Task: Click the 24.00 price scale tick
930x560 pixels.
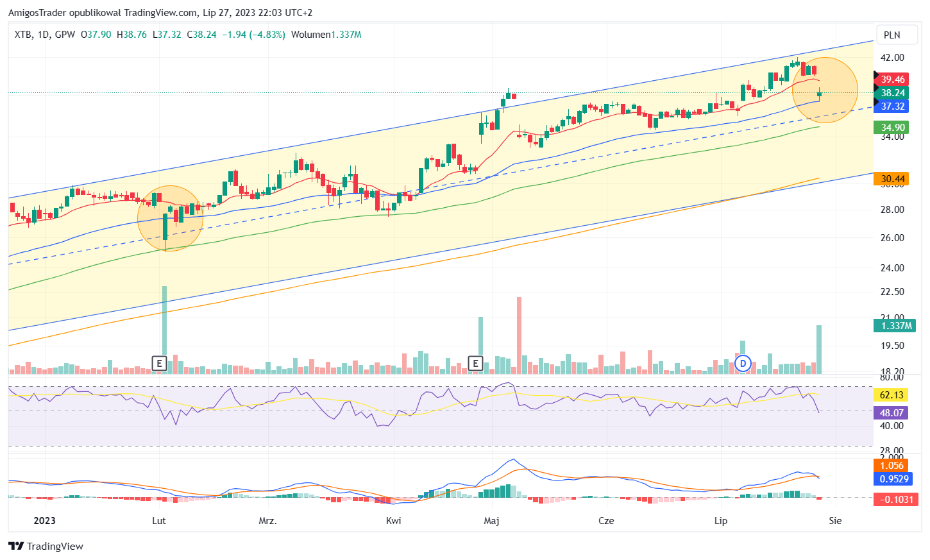Action: pos(892,268)
